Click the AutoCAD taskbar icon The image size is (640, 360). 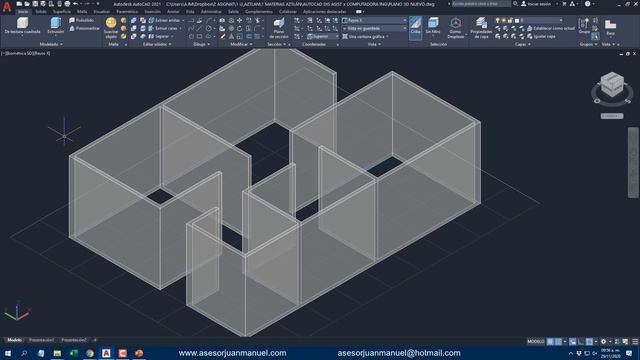click(106, 353)
